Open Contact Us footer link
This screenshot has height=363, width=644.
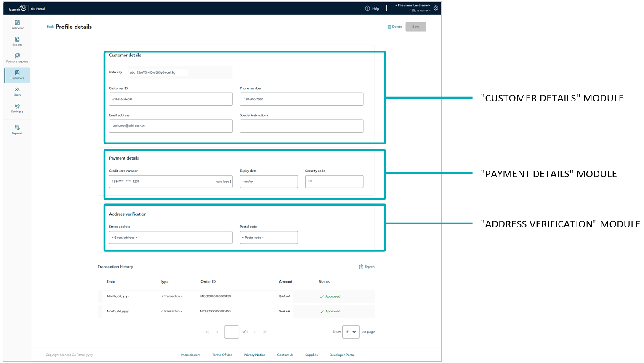point(285,355)
